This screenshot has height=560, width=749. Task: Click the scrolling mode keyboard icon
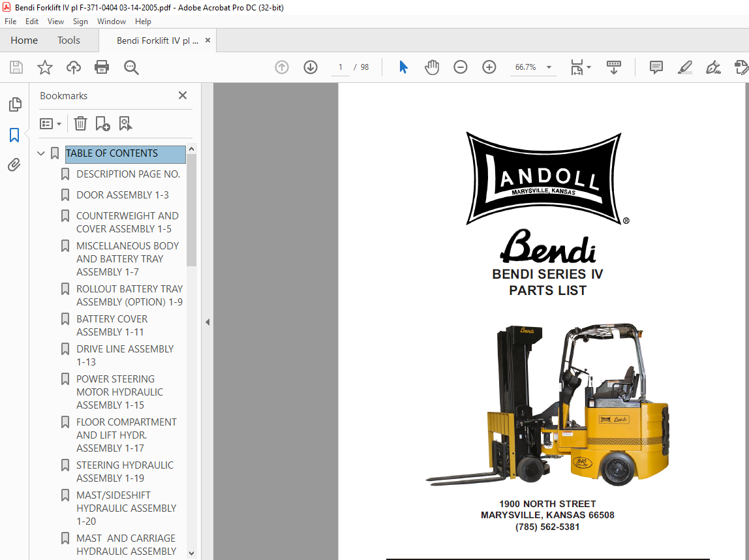coord(614,67)
